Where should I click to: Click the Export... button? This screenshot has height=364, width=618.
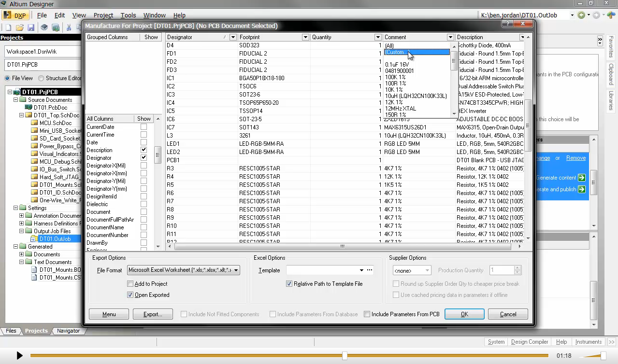153,314
